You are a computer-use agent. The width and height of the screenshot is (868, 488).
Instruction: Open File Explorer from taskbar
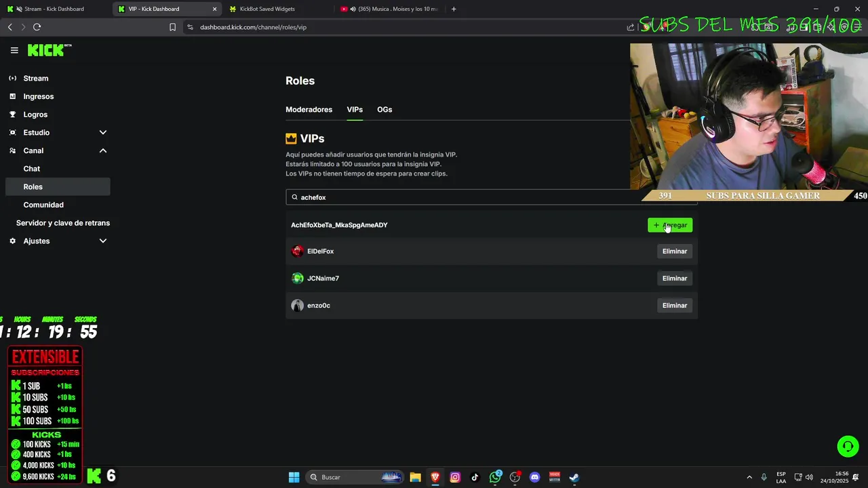(x=416, y=477)
